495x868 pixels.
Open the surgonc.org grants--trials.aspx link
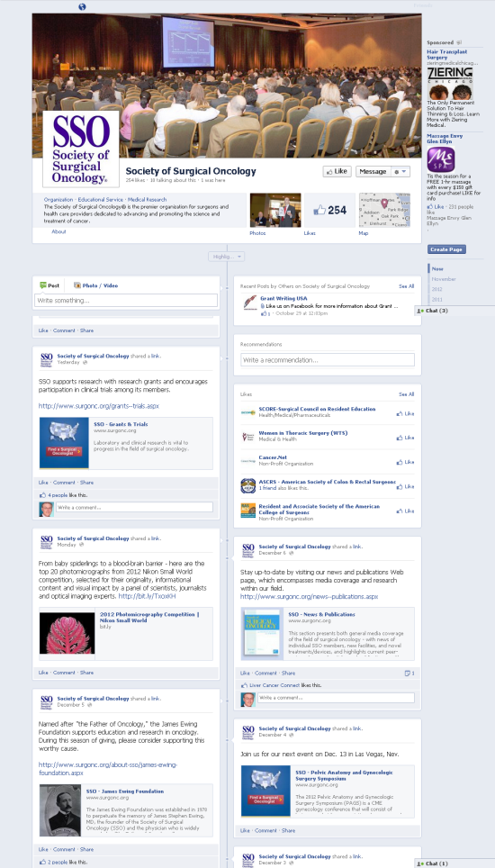point(98,406)
